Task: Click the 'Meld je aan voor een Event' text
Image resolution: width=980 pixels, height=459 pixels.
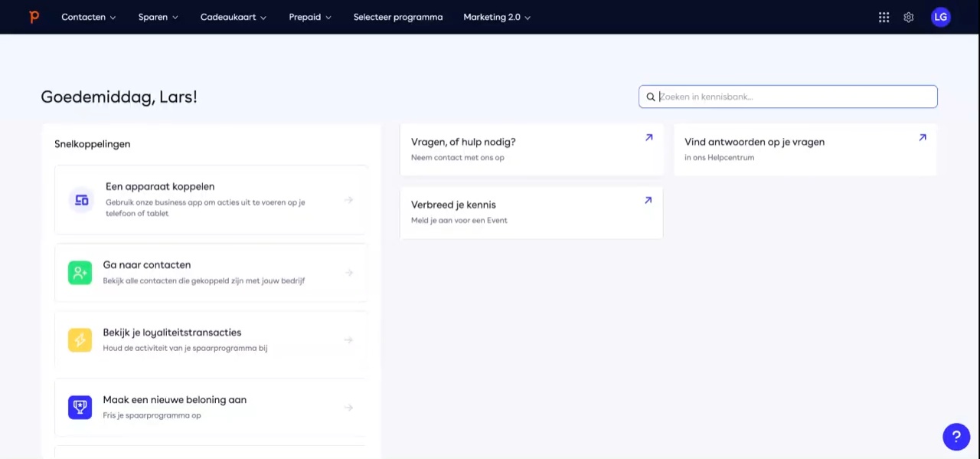Action: point(459,220)
